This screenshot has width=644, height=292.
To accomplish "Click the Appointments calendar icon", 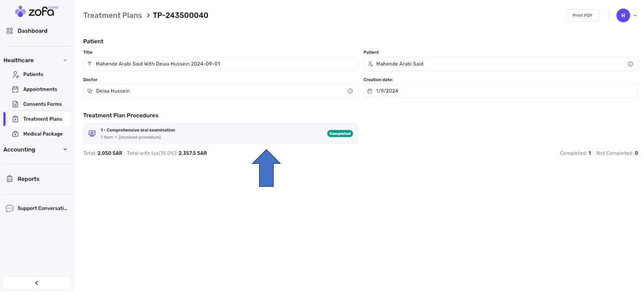I will coord(16,90).
